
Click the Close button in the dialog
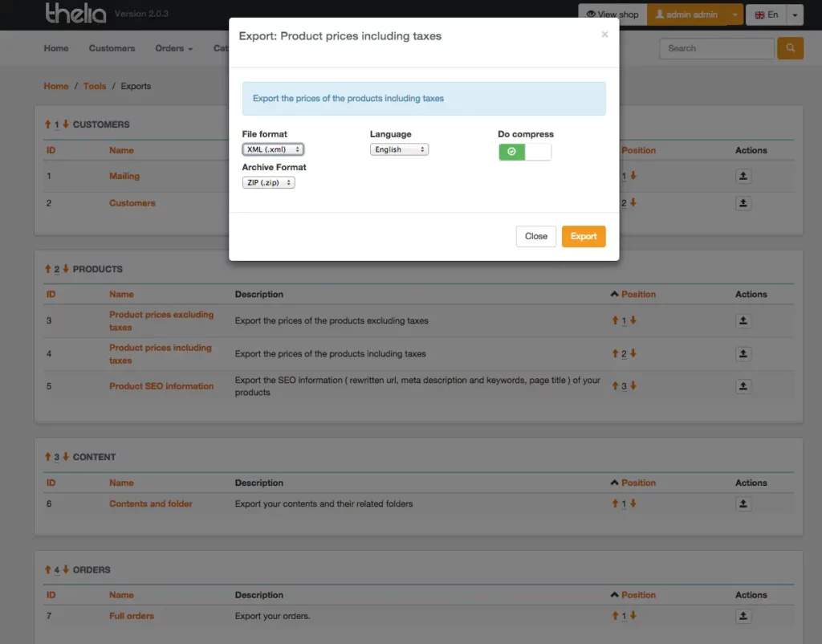point(535,237)
